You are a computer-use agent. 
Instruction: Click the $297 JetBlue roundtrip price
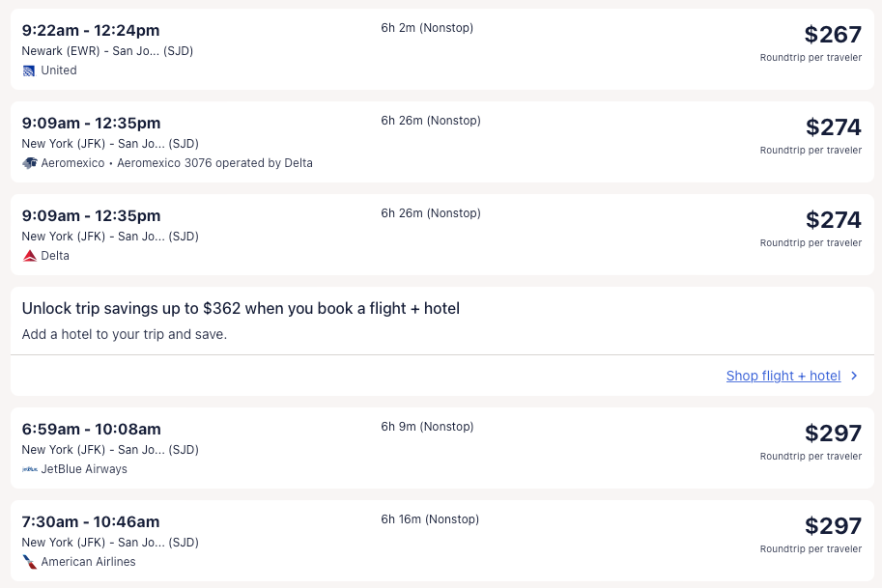(832, 434)
